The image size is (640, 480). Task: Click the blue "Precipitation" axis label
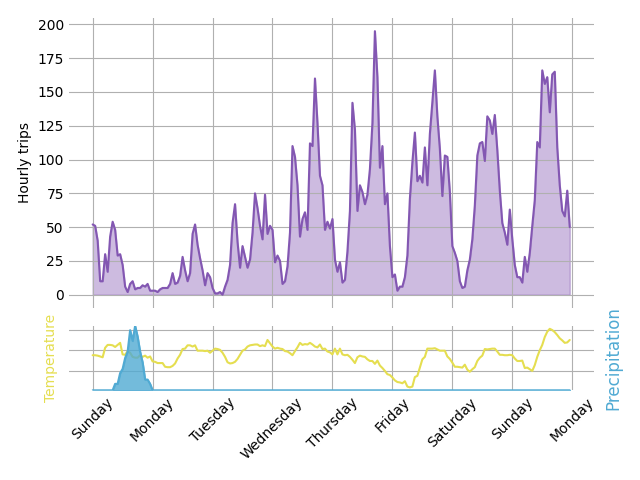coord(613,359)
